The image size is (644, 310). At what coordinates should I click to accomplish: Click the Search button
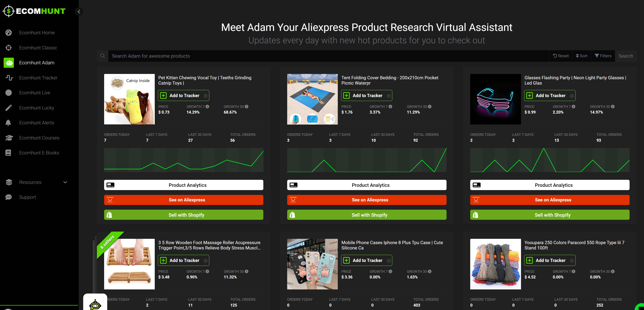click(x=626, y=56)
